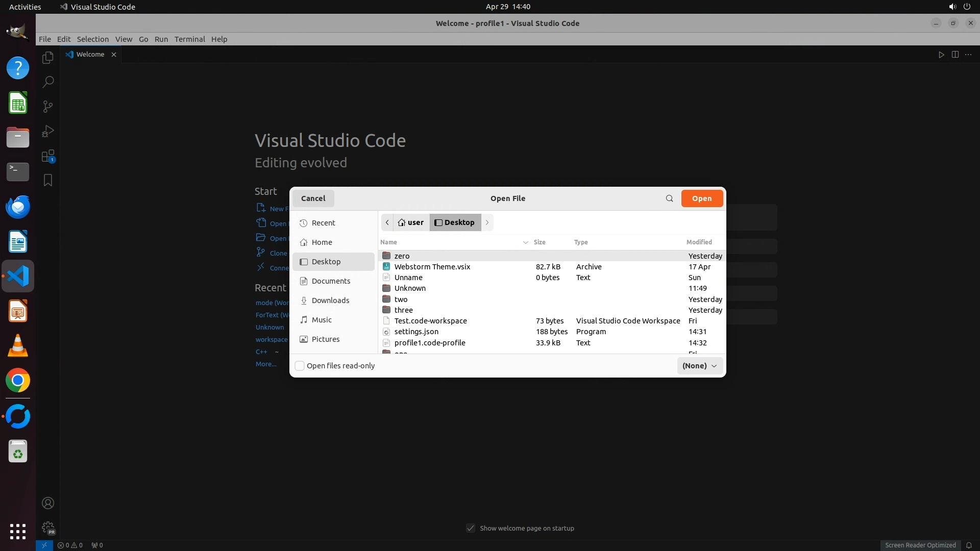The height and width of the screenshot is (551, 980).
Task: Click the split editor layout icon
Action: [x=955, y=55]
